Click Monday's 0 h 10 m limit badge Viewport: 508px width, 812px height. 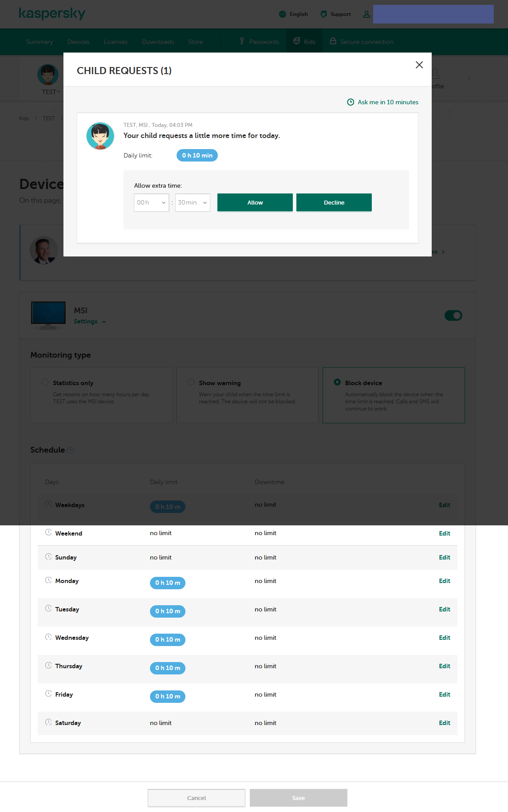[x=168, y=583]
